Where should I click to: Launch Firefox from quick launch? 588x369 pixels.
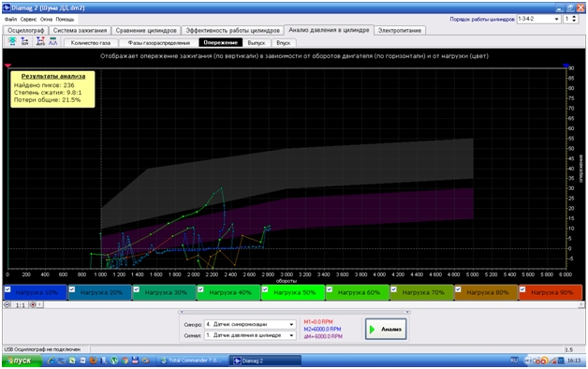93,361
